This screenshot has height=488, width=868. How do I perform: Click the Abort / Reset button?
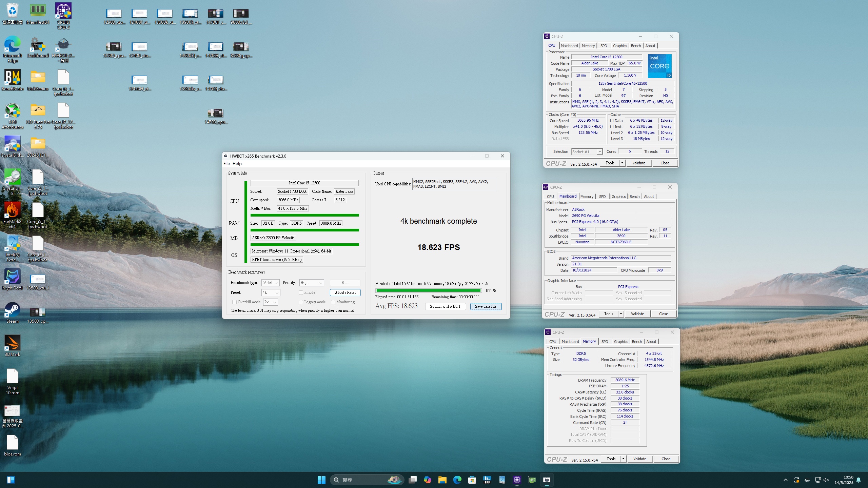pos(345,292)
